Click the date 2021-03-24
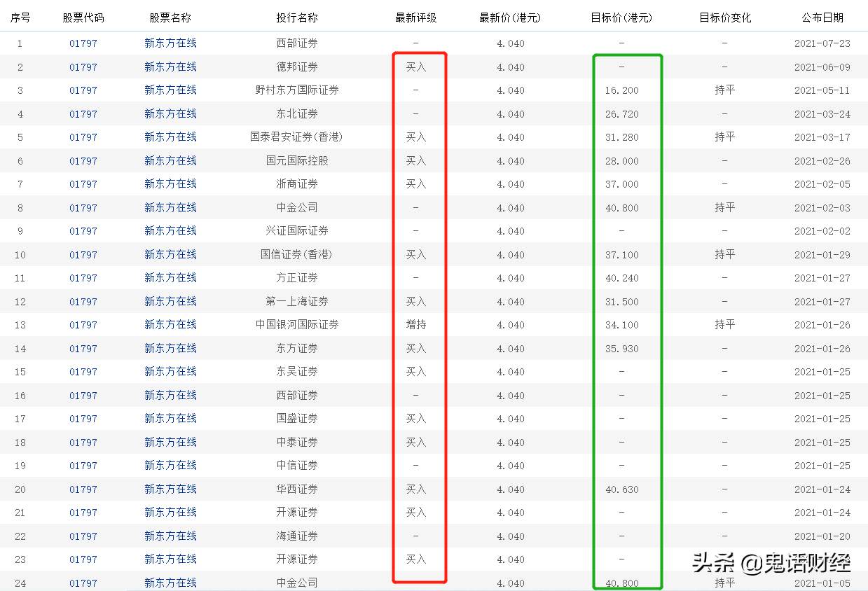The image size is (868, 591). 822,114
